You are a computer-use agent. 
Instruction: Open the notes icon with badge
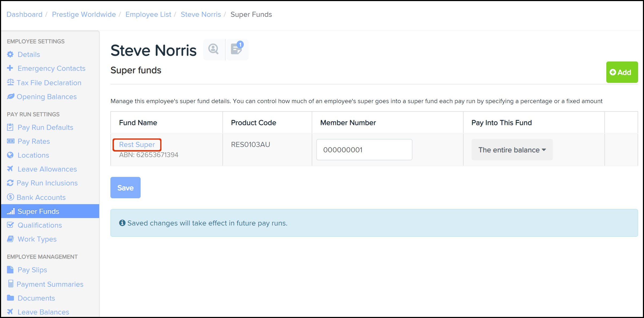237,49
